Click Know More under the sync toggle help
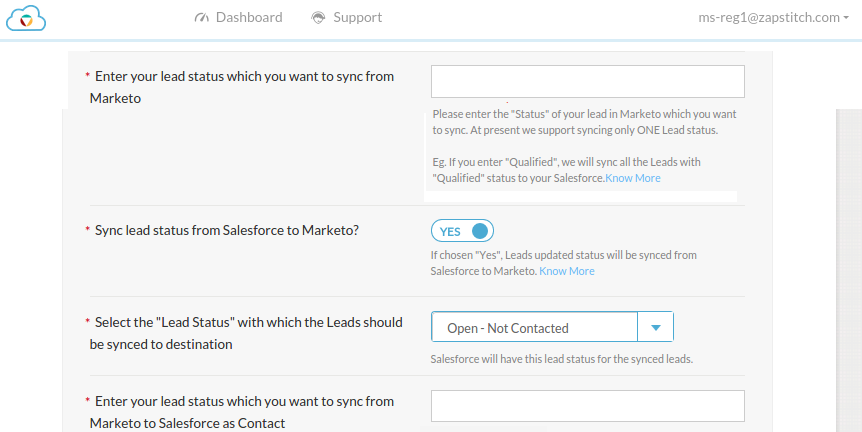862x432 pixels. click(x=567, y=271)
